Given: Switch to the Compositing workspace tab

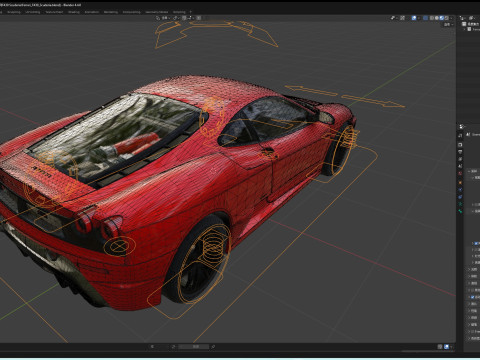Looking at the screenshot, I should [x=131, y=12].
